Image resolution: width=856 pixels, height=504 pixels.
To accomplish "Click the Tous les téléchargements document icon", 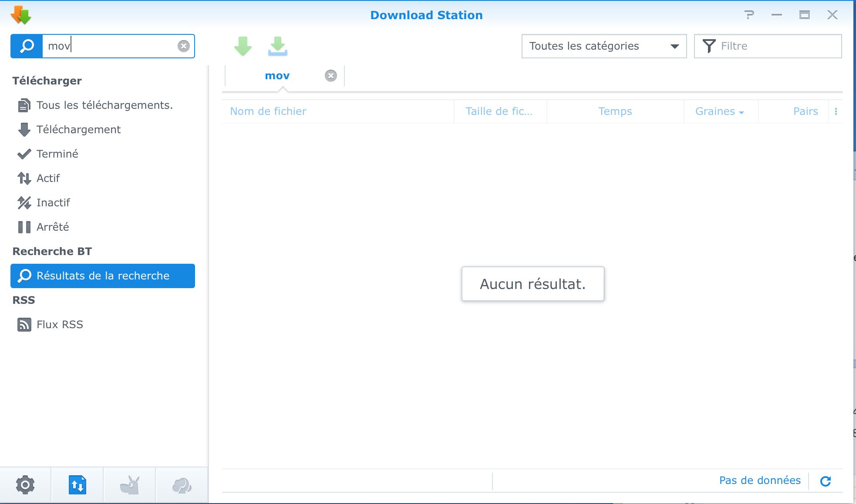I will tap(24, 105).
